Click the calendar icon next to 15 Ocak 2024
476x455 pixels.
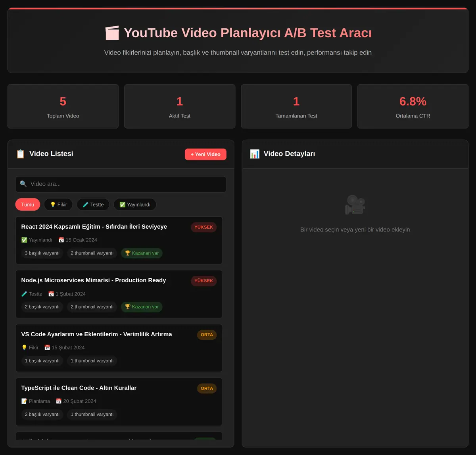[x=61, y=240]
